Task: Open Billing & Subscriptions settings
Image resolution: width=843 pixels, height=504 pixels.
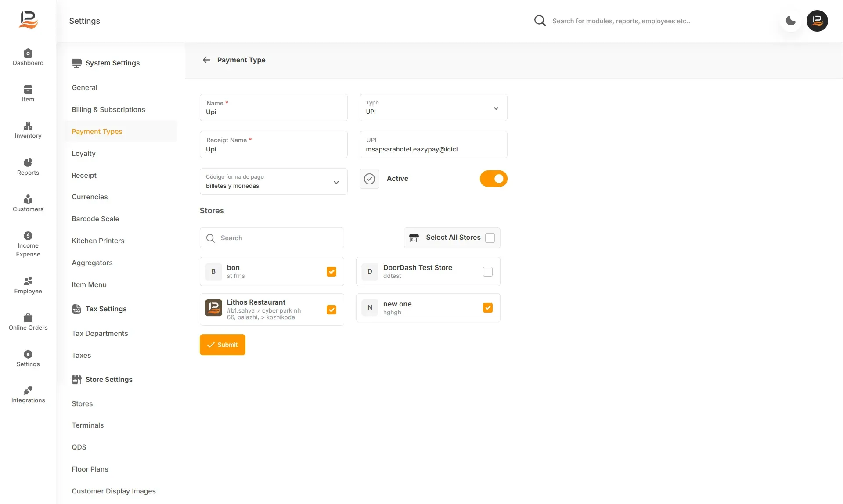Action: [108, 110]
